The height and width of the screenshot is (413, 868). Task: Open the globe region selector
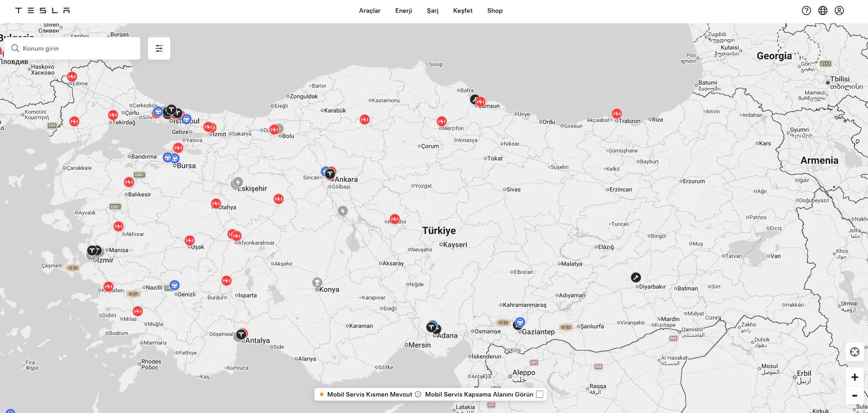(x=823, y=10)
